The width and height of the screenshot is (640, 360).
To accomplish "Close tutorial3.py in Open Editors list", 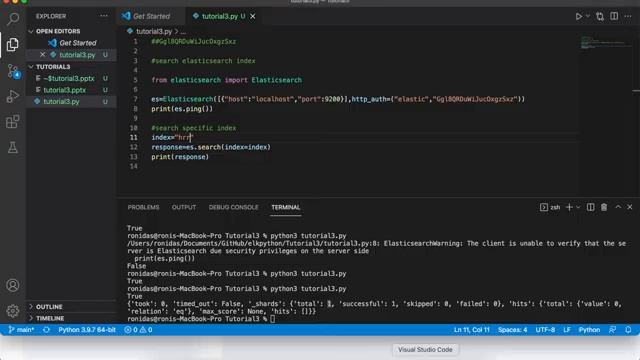I will point(42,54).
